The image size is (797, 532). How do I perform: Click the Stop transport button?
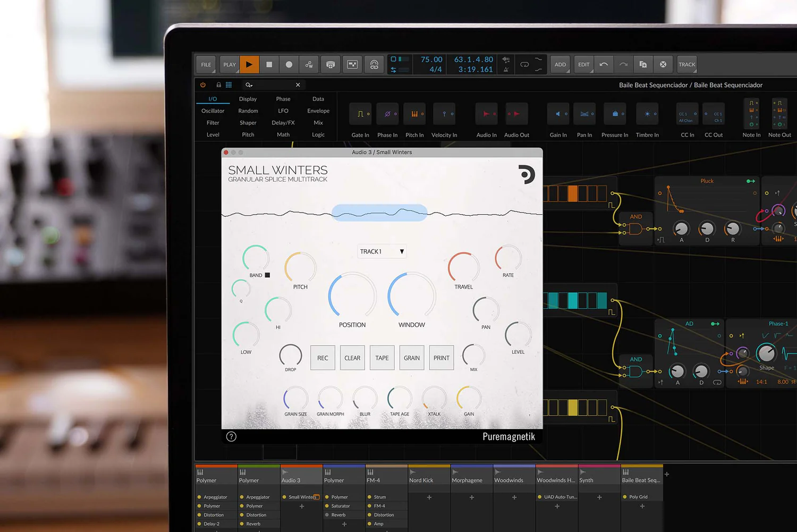coord(269,64)
